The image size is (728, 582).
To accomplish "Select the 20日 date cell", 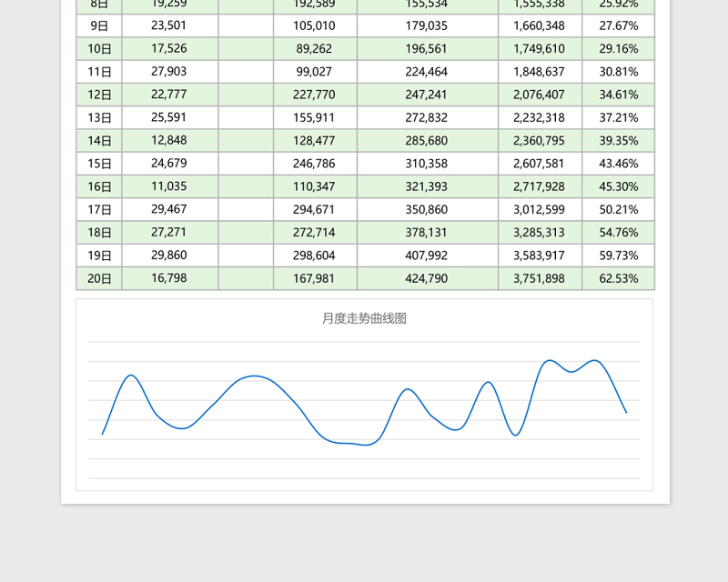I will (x=99, y=278).
